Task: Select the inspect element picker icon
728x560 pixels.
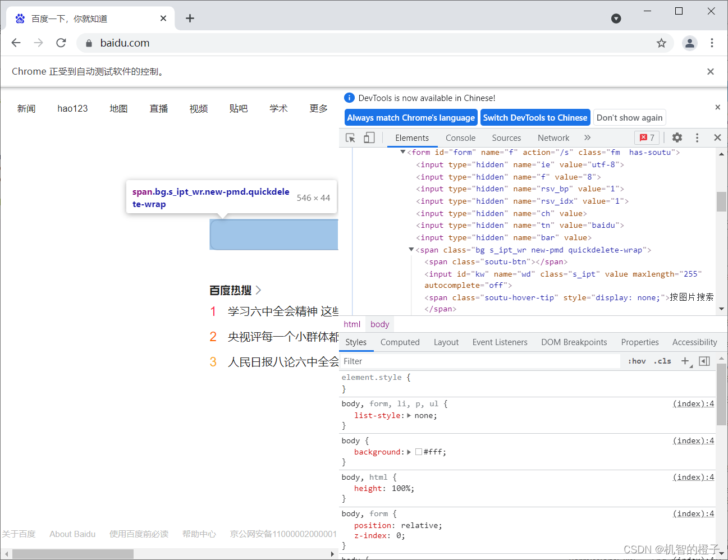Action: tap(351, 137)
